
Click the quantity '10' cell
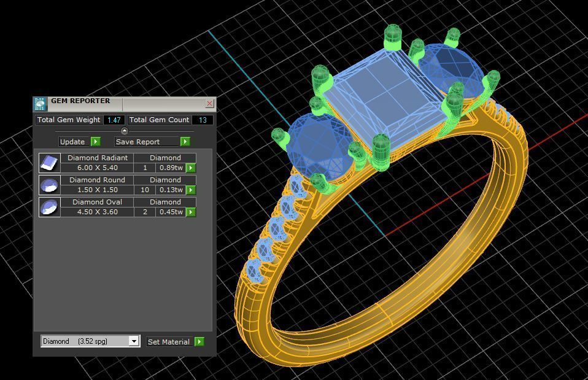(145, 190)
